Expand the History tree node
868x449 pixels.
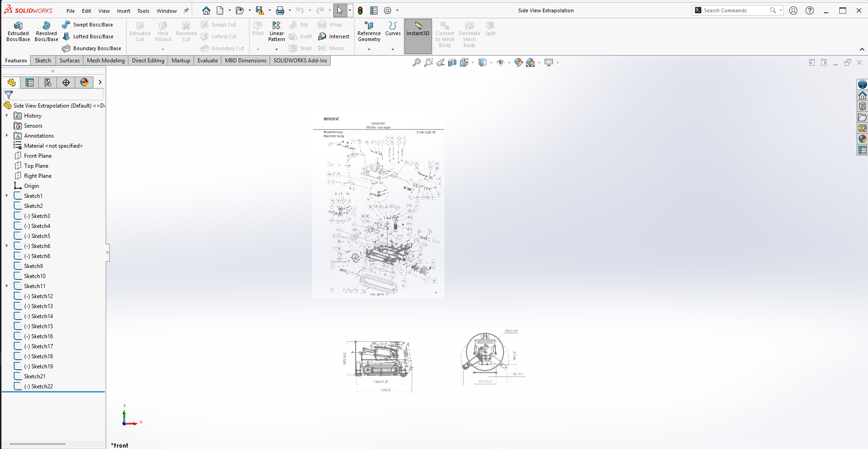point(7,116)
